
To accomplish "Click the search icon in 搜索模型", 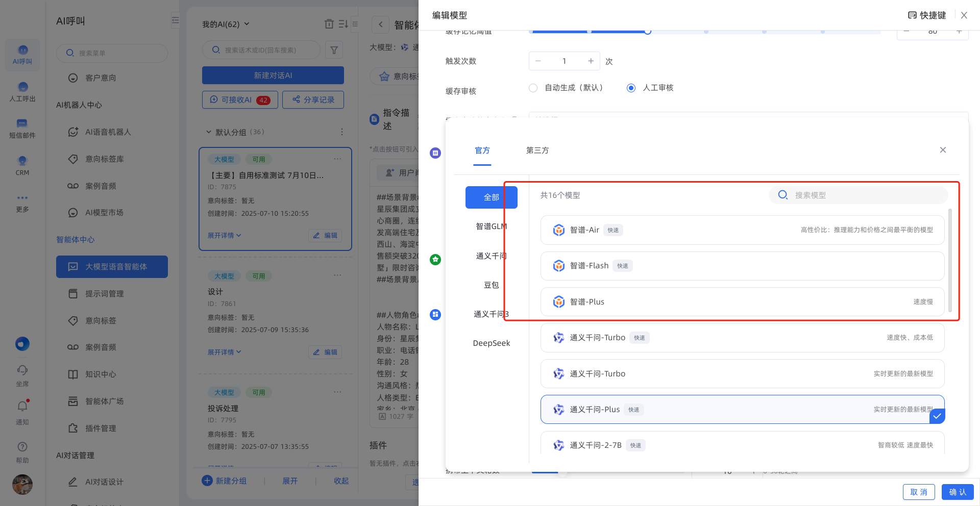I will click(783, 195).
